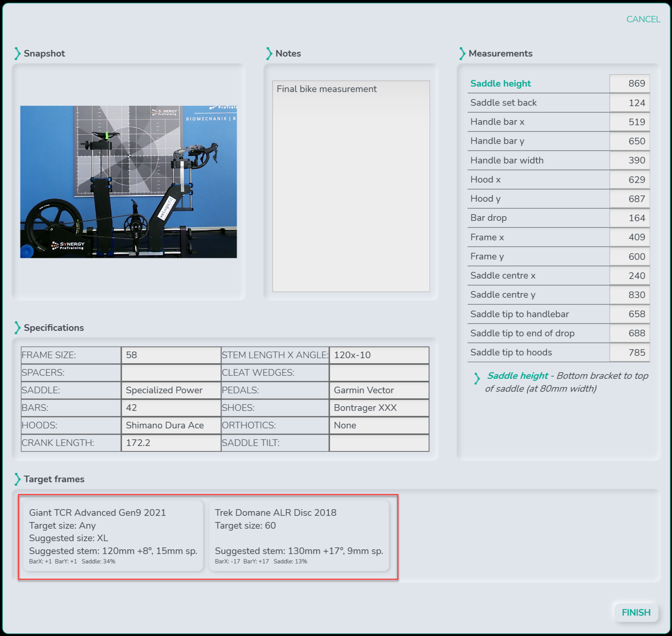The height and width of the screenshot is (636, 672).
Task: Select the Saddle height value field
Action: [x=629, y=83]
